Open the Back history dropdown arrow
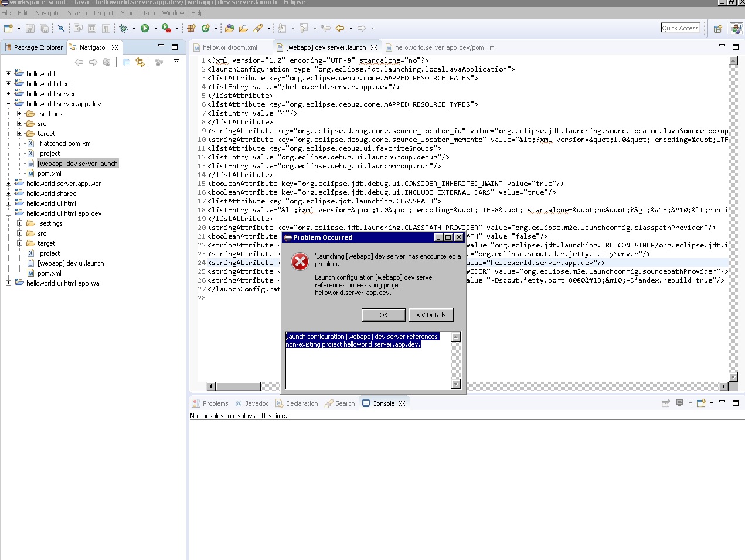745x560 pixels. 351,28
